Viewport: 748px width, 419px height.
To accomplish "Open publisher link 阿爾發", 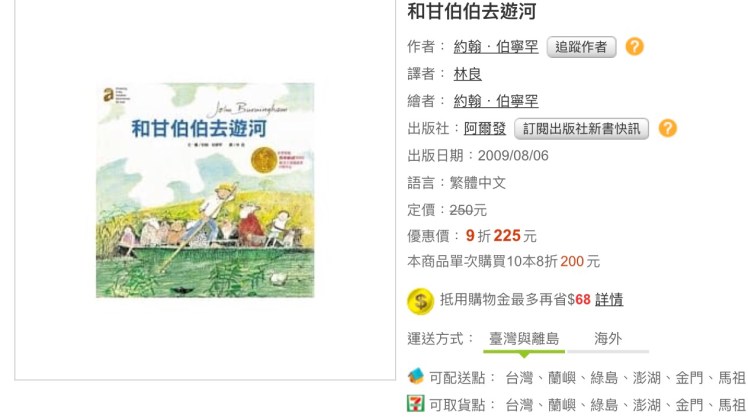I will tap(485, 128).
